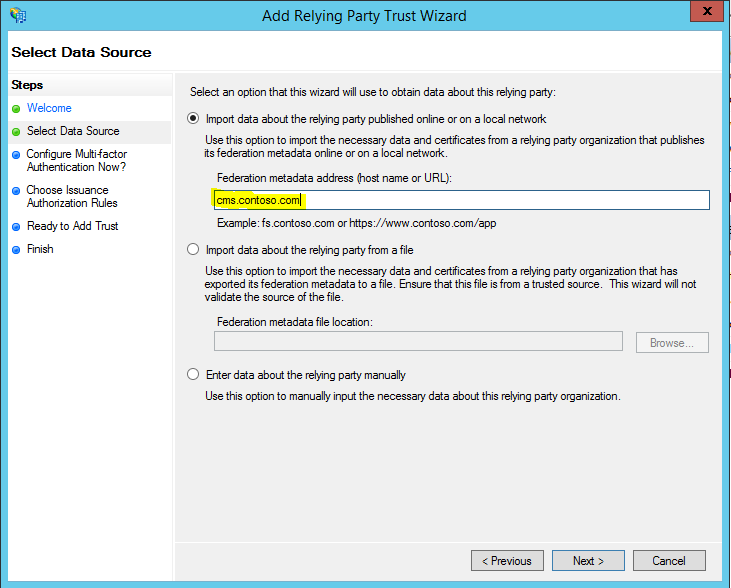Image resolution: width=731 pixels, height=588 pixels.
Task: Choose enter relying party data manually
Action: pos(193,374)
